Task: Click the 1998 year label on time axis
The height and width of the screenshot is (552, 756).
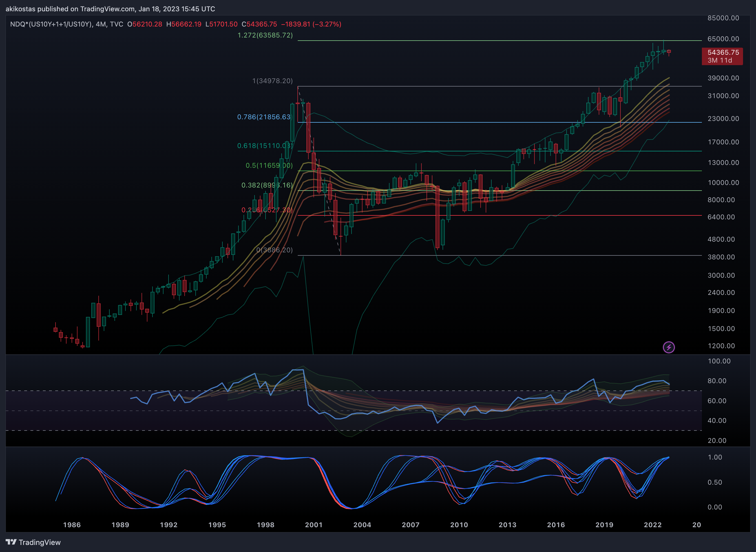Action: [x=266, y=525]
